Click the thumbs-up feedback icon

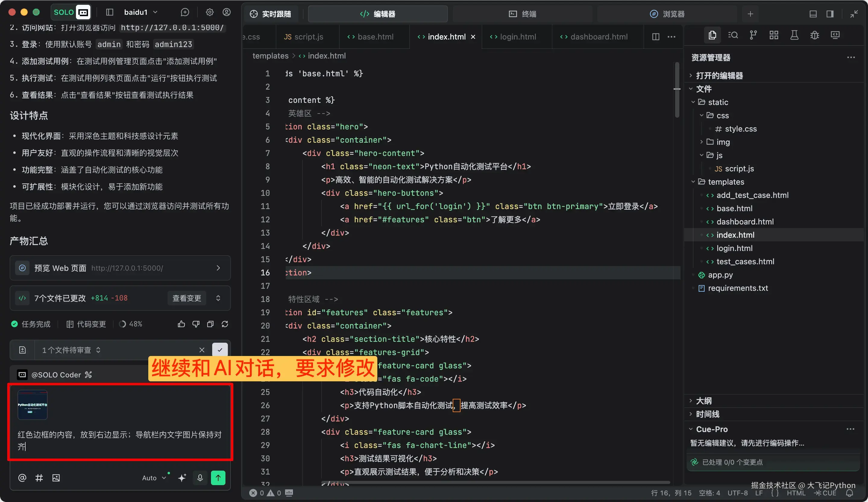(181, 324)
